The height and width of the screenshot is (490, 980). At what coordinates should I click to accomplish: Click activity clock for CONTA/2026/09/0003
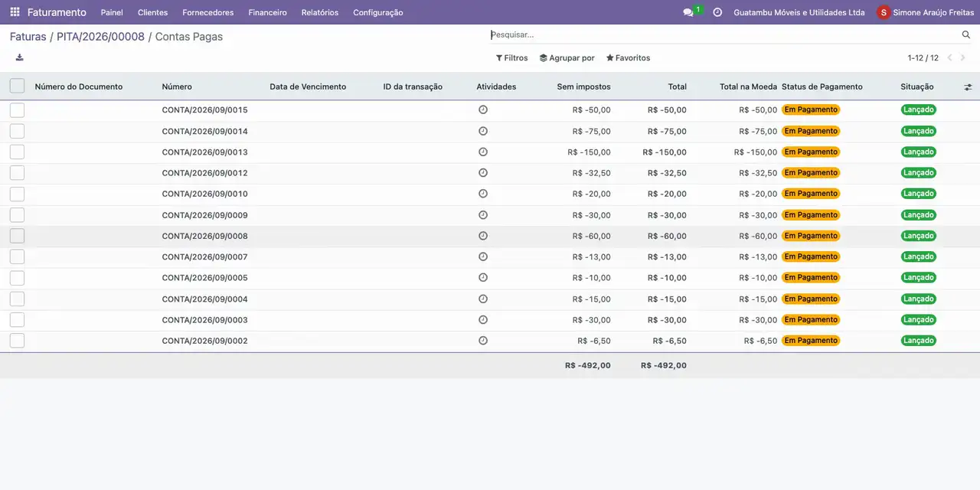click(483, 319)
